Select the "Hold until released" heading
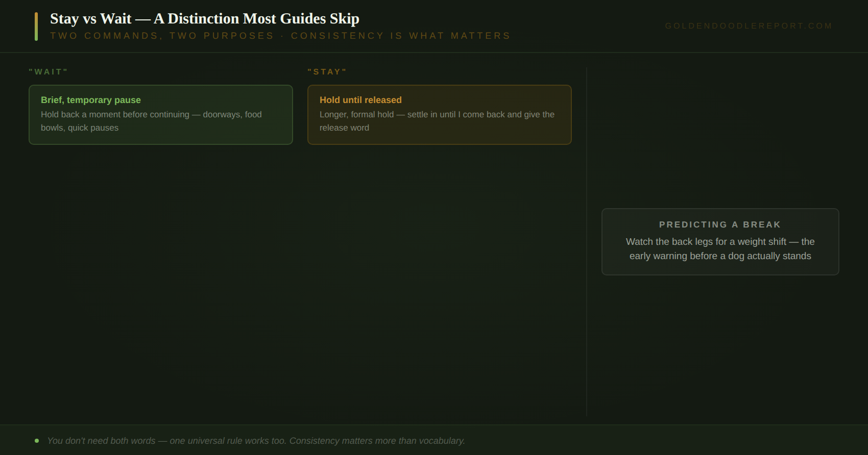 360,100
